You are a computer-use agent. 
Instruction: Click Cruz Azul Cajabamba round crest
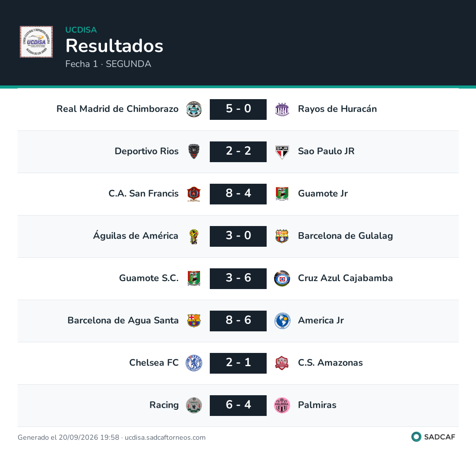pos(282,278)
